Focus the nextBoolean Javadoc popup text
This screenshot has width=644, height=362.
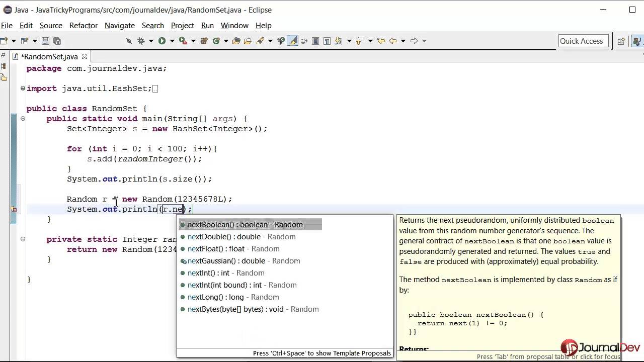[508, 284]
